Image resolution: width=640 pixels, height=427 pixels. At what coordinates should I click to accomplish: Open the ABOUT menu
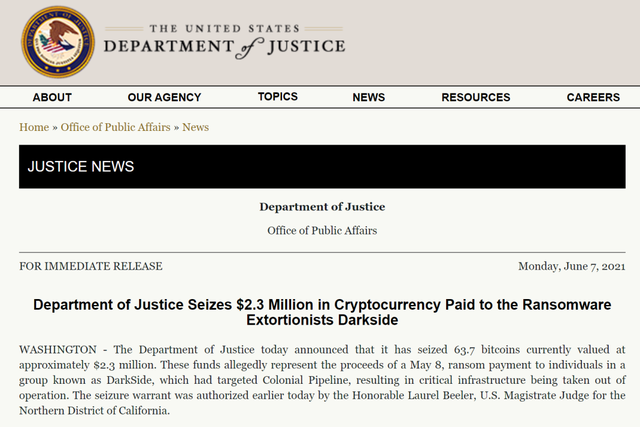(52, 97)
